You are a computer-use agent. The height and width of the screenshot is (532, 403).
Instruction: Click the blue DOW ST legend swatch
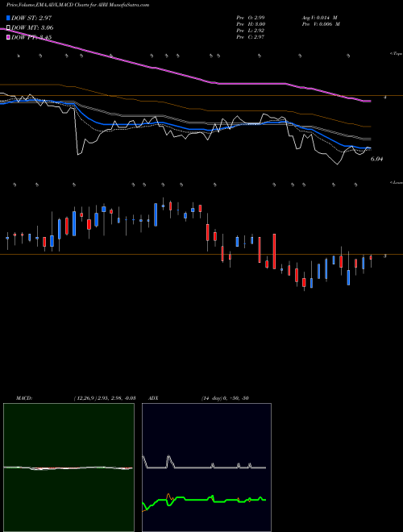point(8,18)
